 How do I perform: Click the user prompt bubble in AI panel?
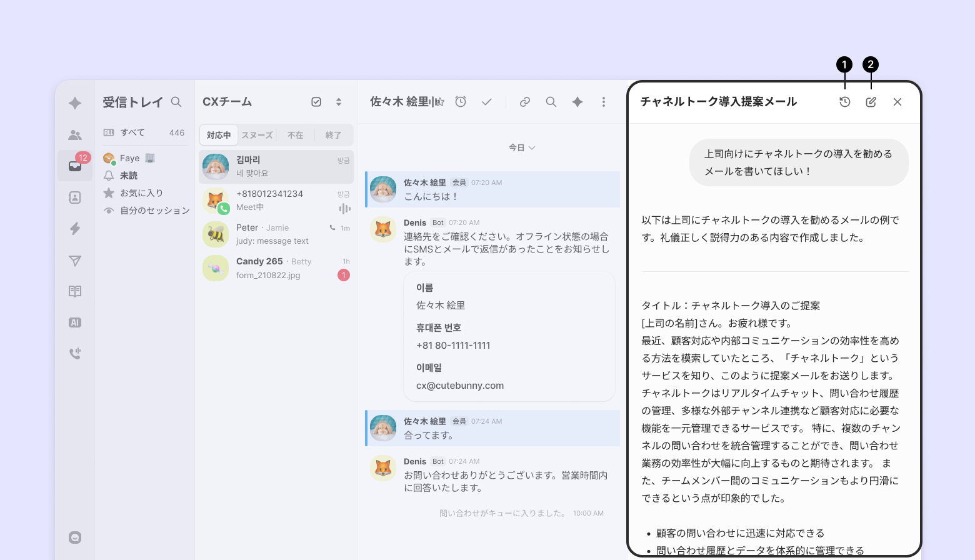[x=799, y=162]
